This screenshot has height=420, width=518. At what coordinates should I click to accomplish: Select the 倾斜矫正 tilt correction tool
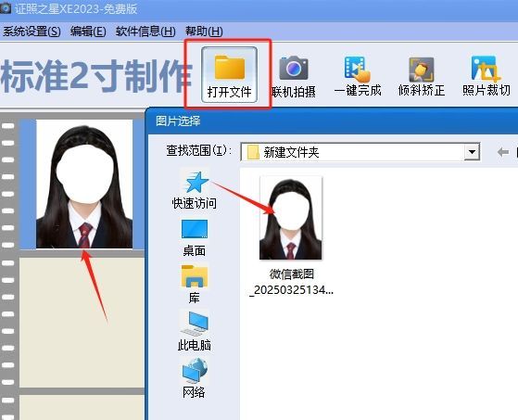point(422,76)
